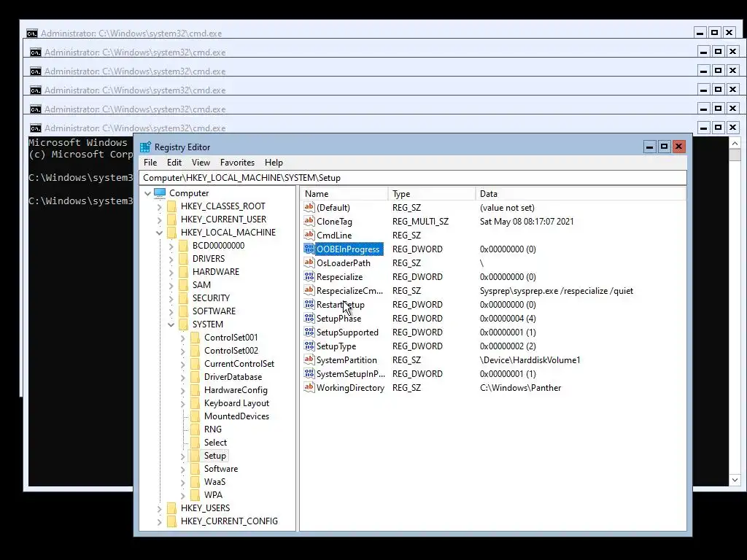This screenshot has width=747, height=560.
Task: Minimize the Registry Editor window
Action: click(x=649, y=147)
